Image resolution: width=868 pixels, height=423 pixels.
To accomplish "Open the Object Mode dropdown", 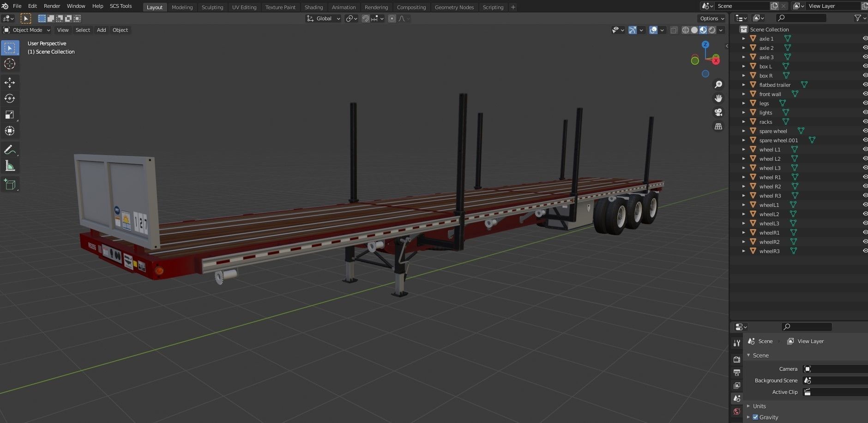I will [27, 30].
